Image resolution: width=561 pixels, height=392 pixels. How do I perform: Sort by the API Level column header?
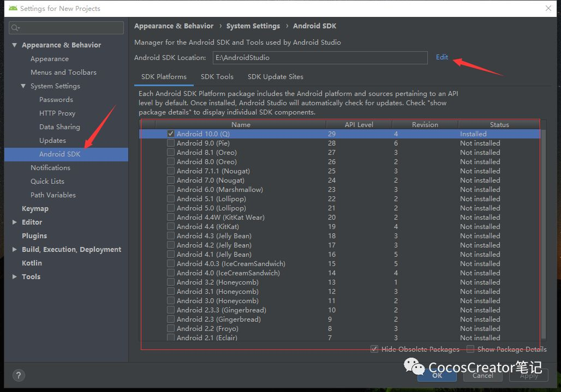(359, 124)
